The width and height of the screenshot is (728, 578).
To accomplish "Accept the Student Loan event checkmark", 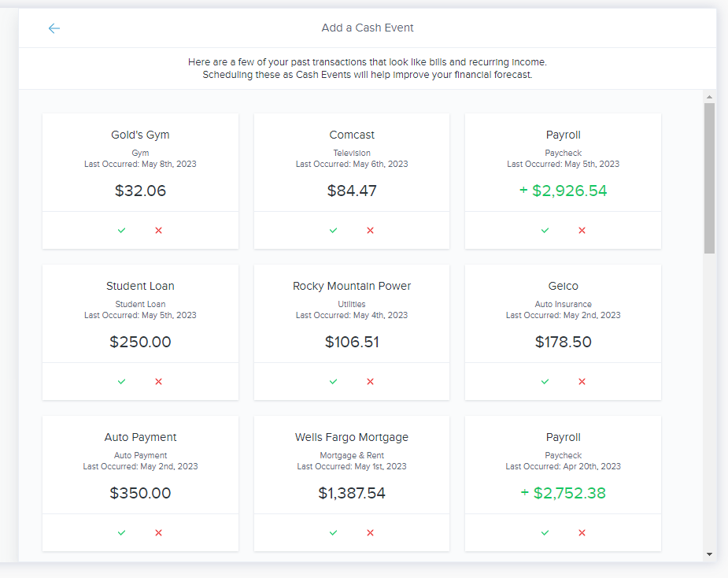I will tap(122, 381).
